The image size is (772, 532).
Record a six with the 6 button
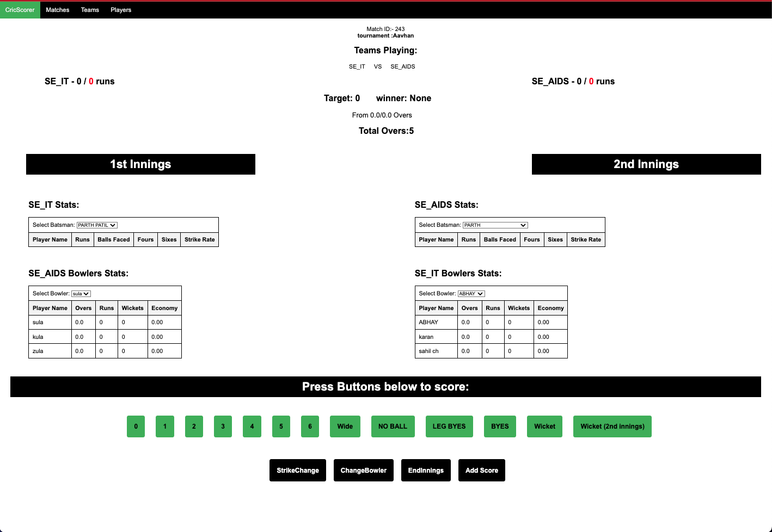coord(310,426)
